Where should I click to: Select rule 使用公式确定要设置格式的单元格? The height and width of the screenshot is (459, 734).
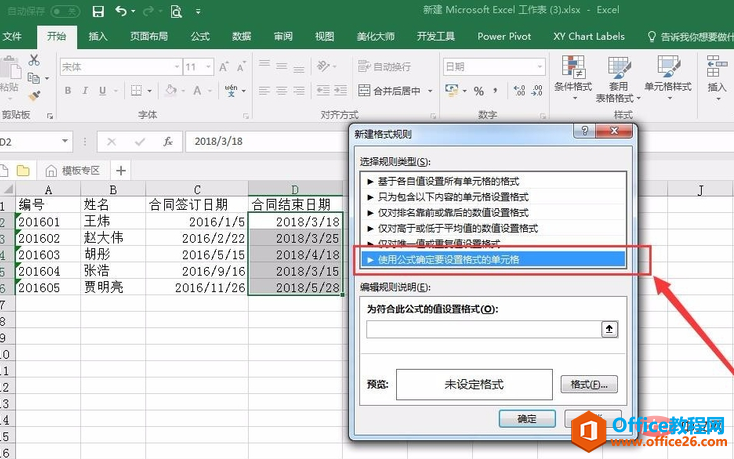click(x=493, y=260)
